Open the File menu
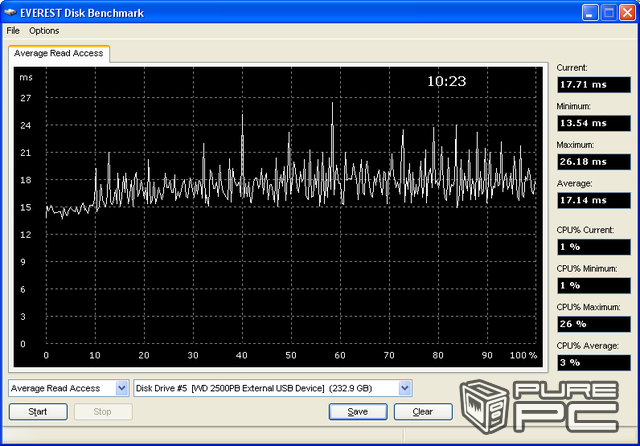 point(13,31)
